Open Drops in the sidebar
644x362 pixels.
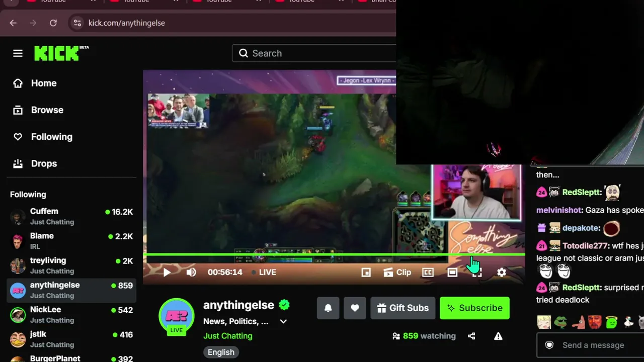tap(71, 163)
